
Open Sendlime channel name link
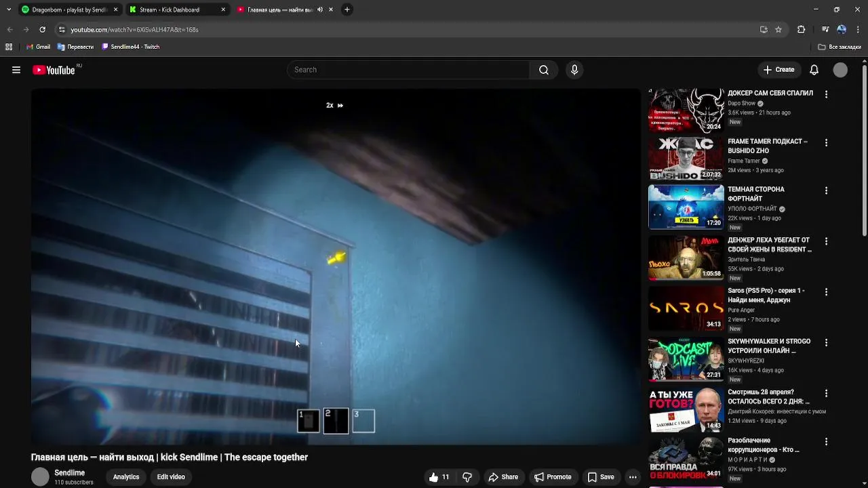click(x=70, y=473)
